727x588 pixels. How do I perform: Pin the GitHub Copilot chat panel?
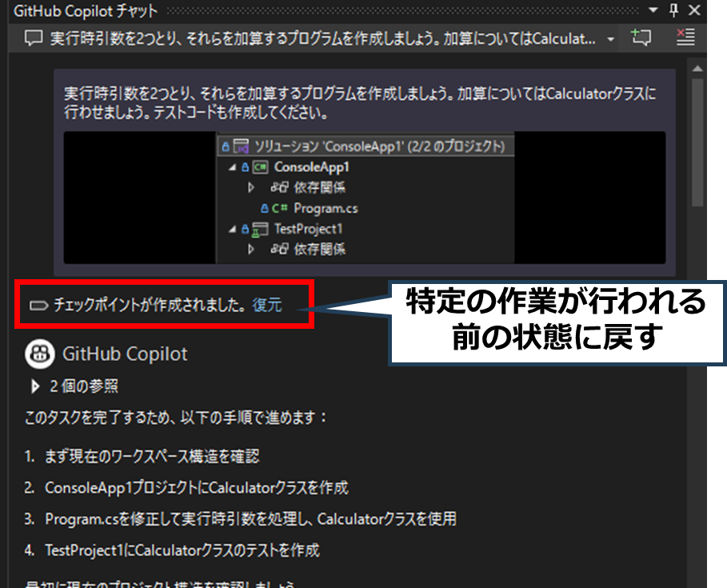click(x=673, y=10)
